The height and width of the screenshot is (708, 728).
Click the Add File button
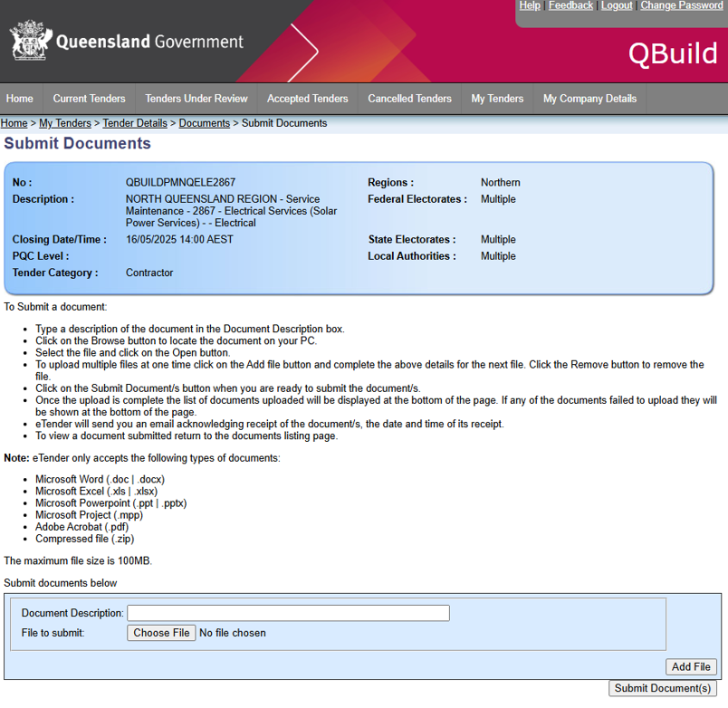click(x=691, y=666)
